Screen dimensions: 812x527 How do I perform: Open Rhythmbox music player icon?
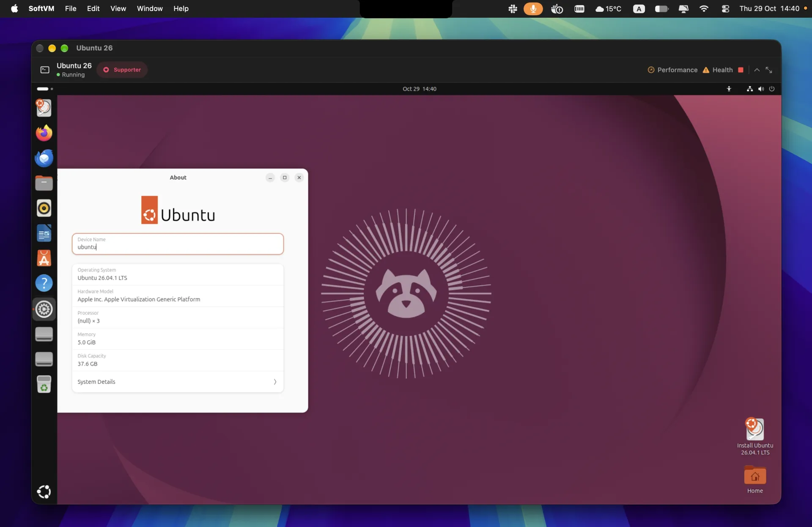(x=44, y=208)
